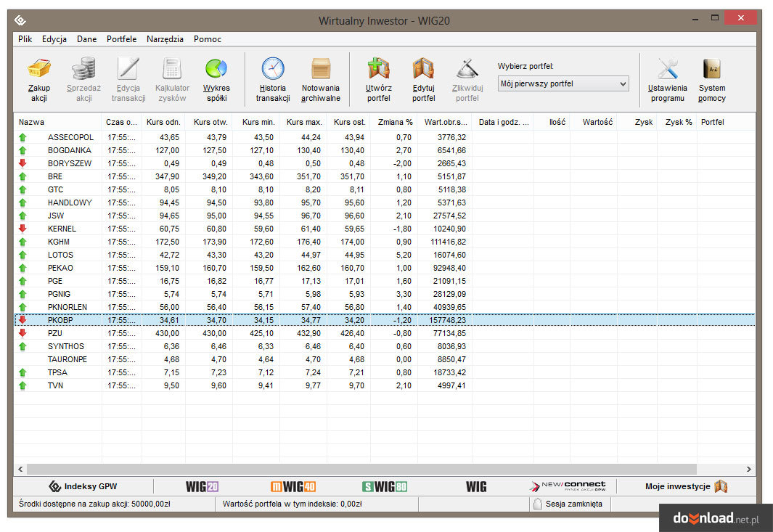The image size is (773, 532).
Task: Select the PGNIG row
Action: pos(385,294)
